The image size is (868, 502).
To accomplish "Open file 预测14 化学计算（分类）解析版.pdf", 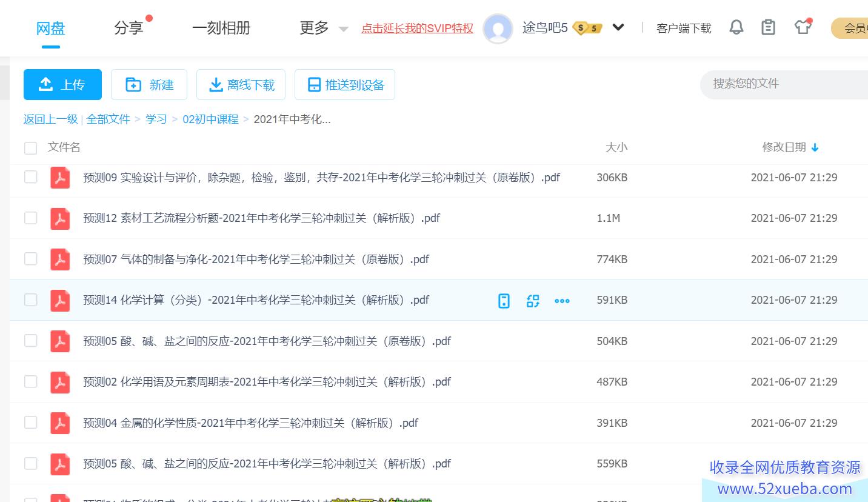I will click(x=256, y=300).
